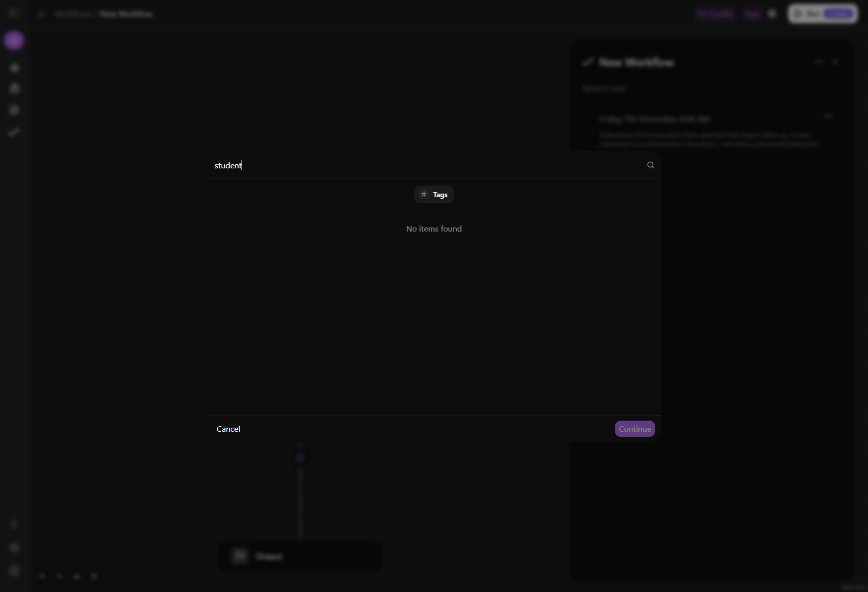Click the magnifier search icon in the dialog
Viewport: 868px width, 592px height.
click(651, 165)
